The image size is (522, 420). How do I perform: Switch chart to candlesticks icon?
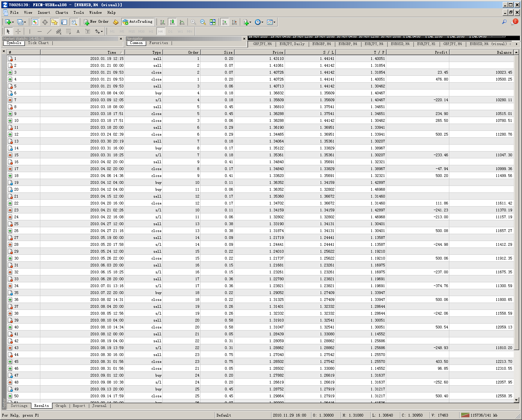pos(172,22)
